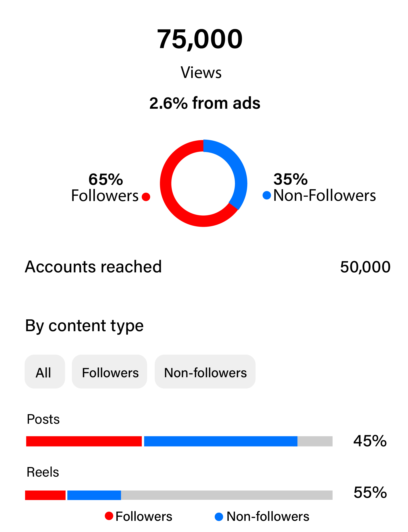408x532 pixels.
Task: Click the 55% value for Reels
Action: (x=370, y=492)
